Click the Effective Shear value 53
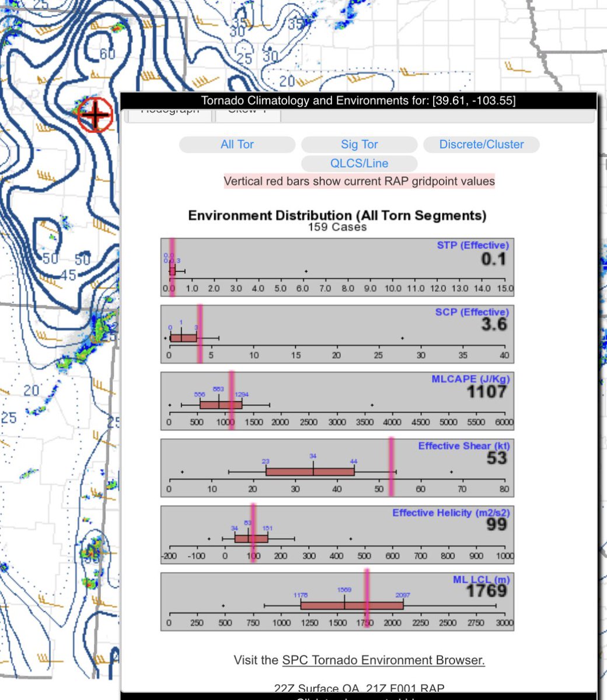 (x=497, y=459)
